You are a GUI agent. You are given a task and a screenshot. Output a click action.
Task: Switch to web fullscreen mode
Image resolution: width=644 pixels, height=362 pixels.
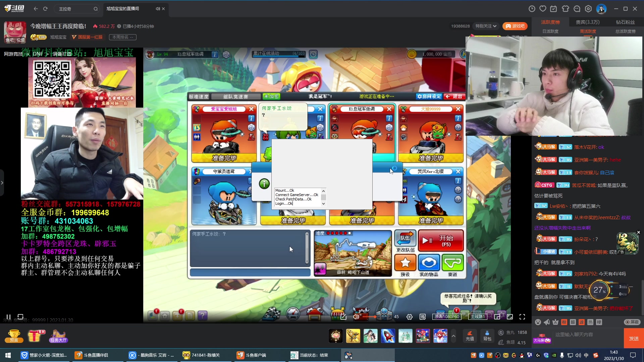510,317
